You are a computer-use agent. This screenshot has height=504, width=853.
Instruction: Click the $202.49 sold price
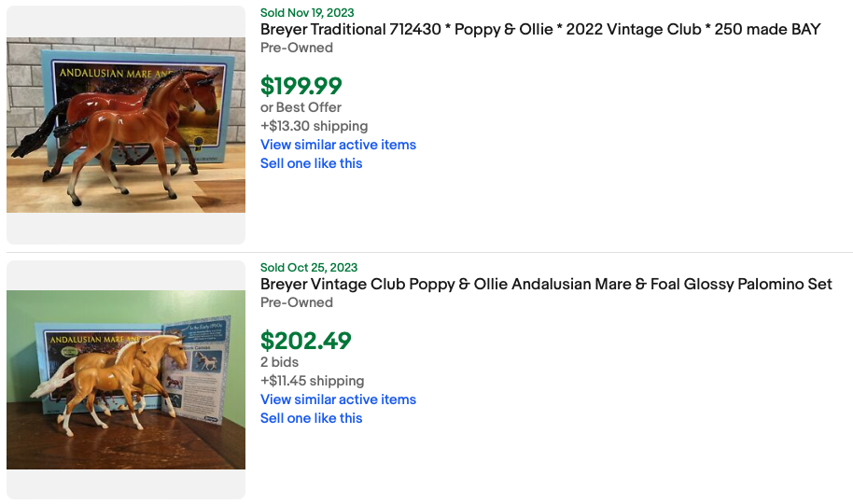pos(305,341)
